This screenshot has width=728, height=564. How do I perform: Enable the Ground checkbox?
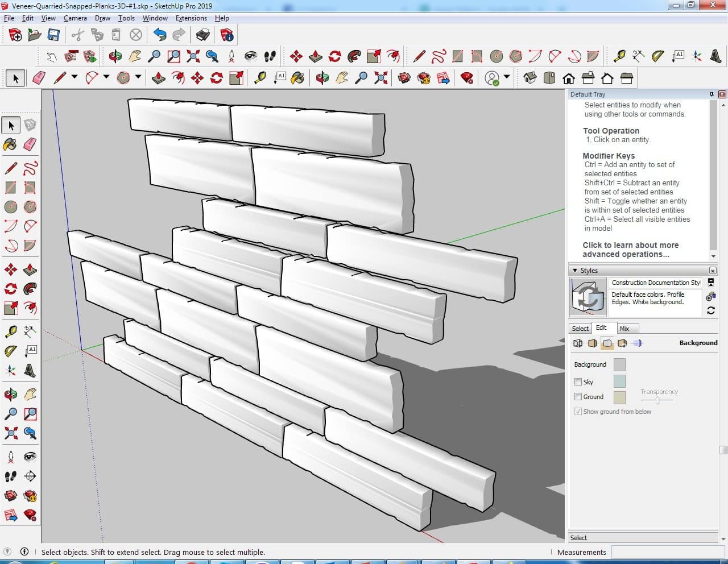point(578,397)
